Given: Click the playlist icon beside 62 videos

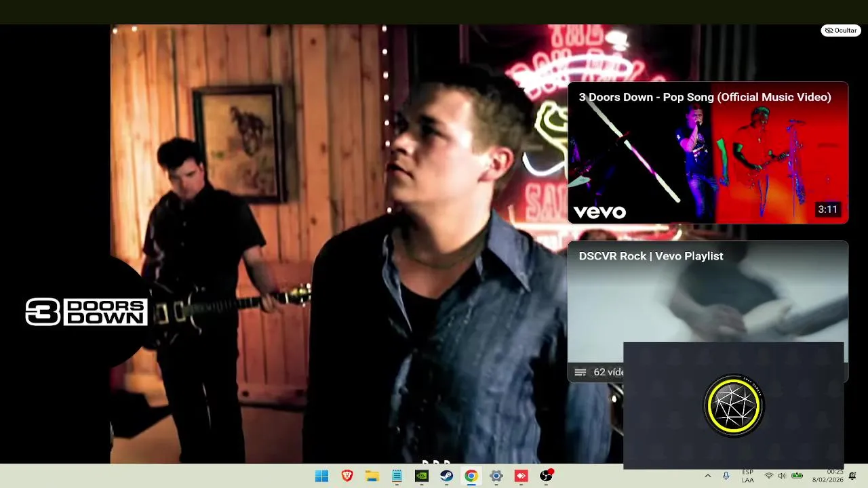Looking at the screenshot, I should click(580, 372).
